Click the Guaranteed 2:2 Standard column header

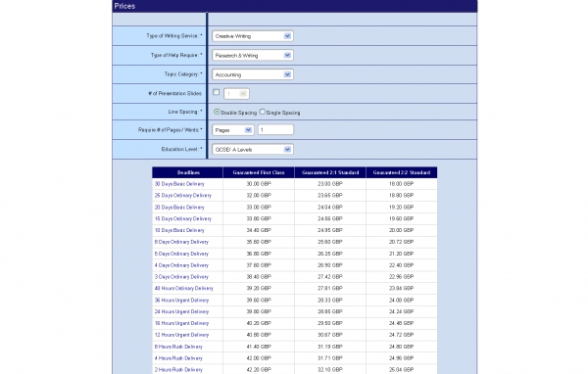point(402,172)
